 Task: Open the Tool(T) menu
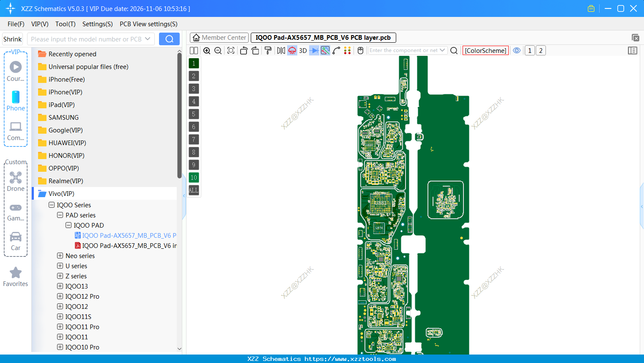point(65,24)
